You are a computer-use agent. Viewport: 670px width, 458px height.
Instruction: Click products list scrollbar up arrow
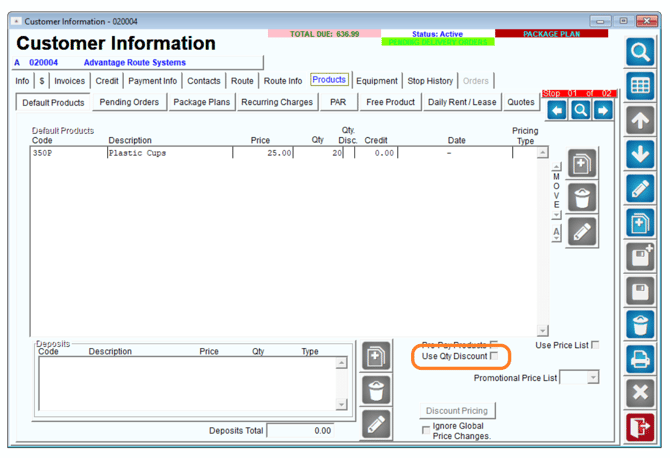point(543,153)
